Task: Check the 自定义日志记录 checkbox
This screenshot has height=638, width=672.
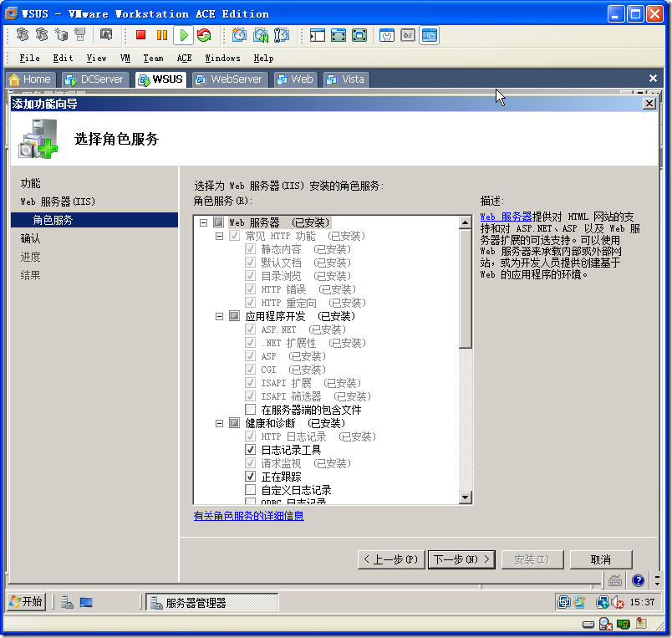Action: [x=250, y=490]
